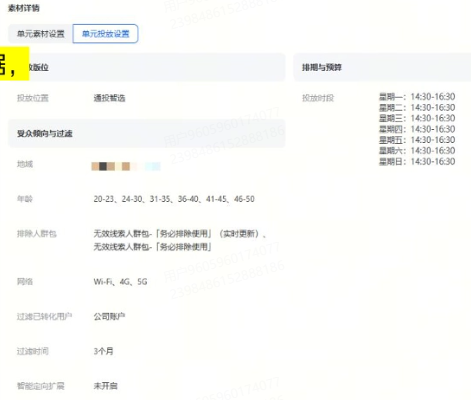Screen dimensions: 471x400
Task: Click the 星期一 14:30-16:30 schedule row
Action: [417, 97]
